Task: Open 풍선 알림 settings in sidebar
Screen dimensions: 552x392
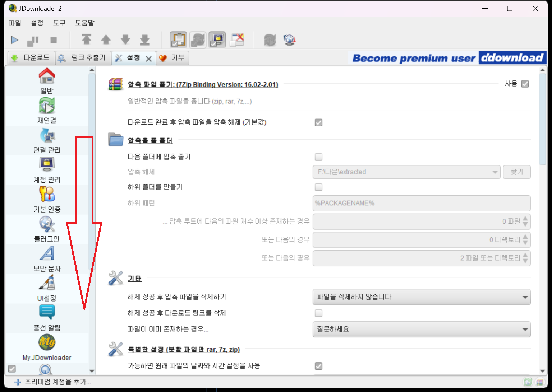Action: point(47,318)
